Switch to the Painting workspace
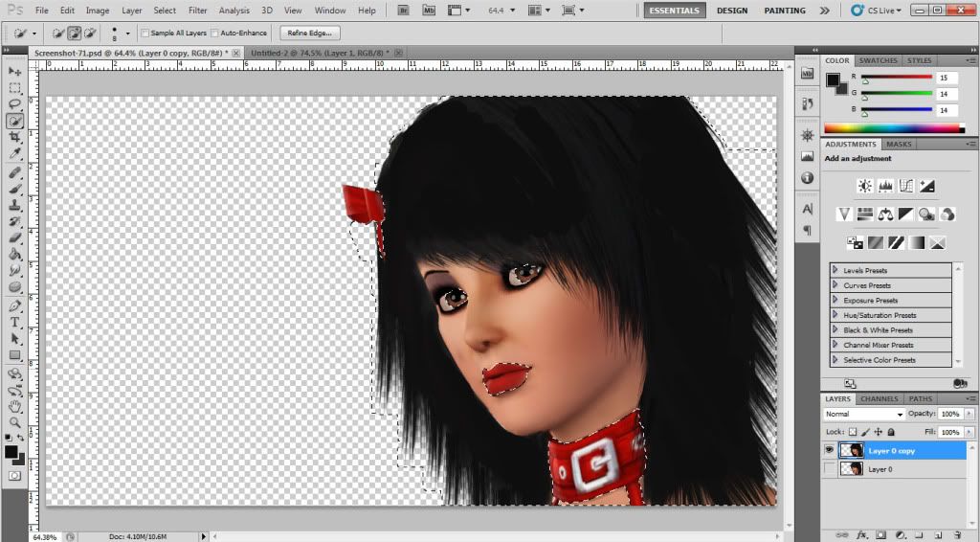The width and height of the screenshot is (980, 542). pos(785,11)
